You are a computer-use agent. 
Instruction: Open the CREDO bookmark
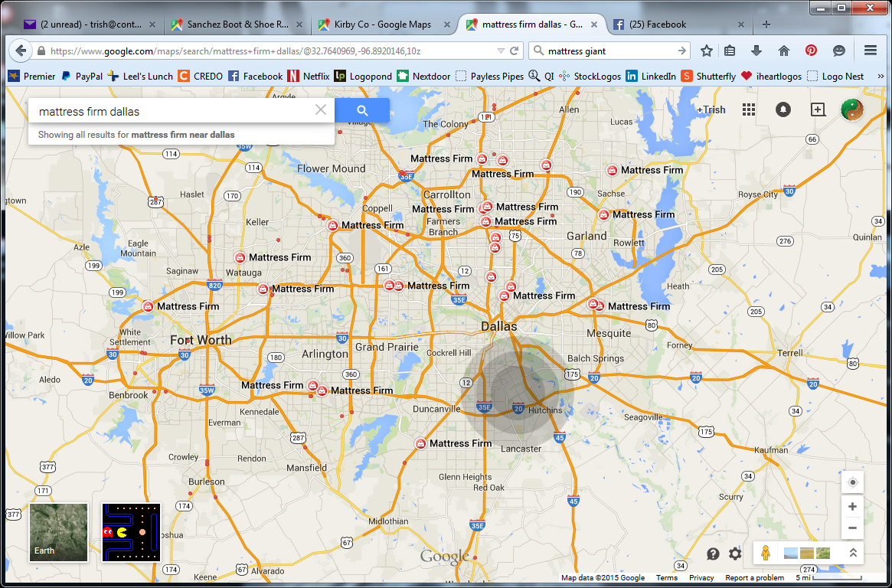[201, 77]
